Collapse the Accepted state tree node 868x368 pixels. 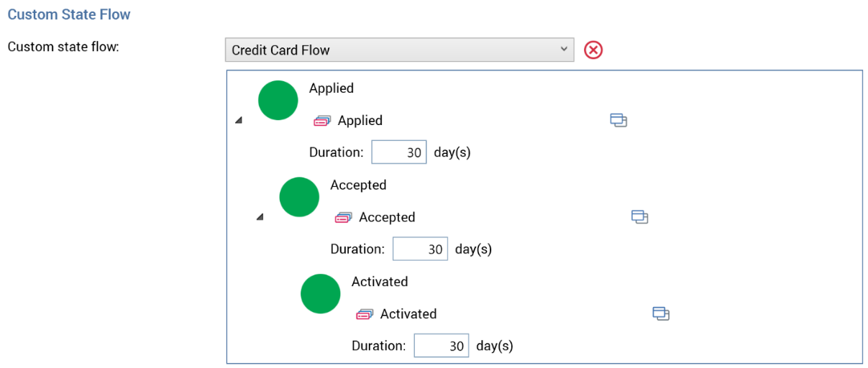tap(260, 217)
